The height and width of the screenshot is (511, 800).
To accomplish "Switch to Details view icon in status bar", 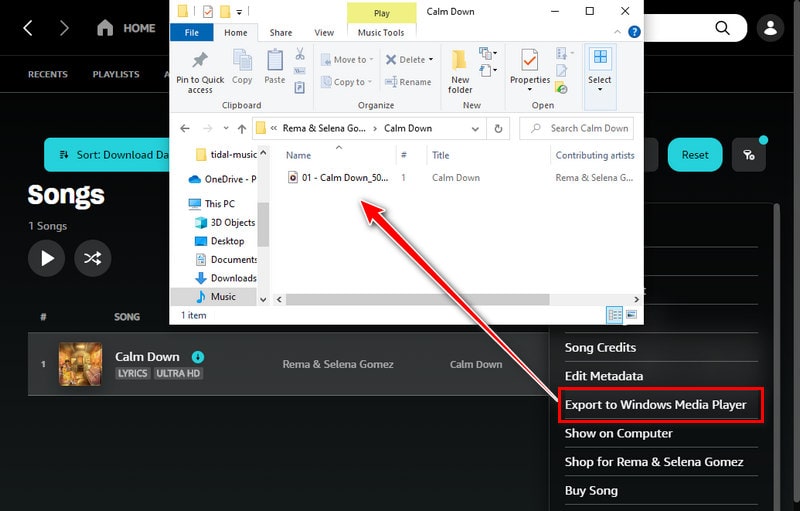I will [614, 315].
